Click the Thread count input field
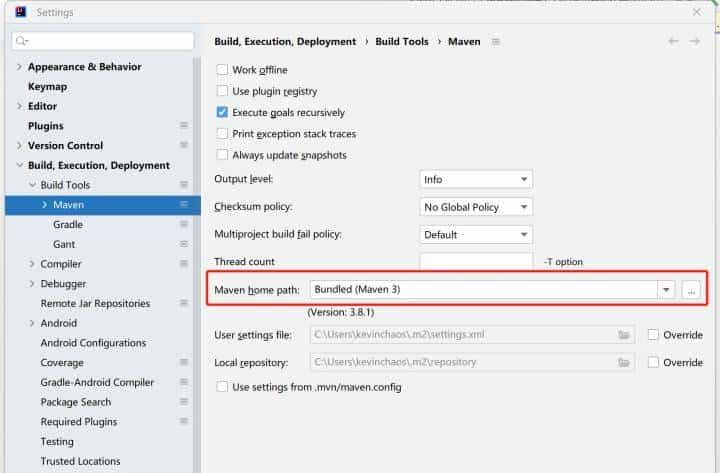 [x=476, y=262]
